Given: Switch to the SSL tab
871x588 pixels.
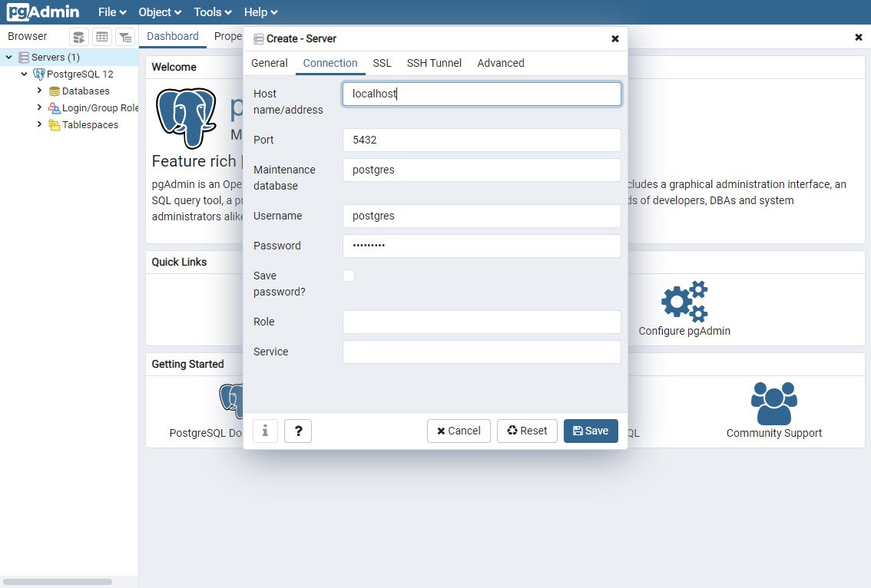Looking at the screenshot, I should pos(383,63).
